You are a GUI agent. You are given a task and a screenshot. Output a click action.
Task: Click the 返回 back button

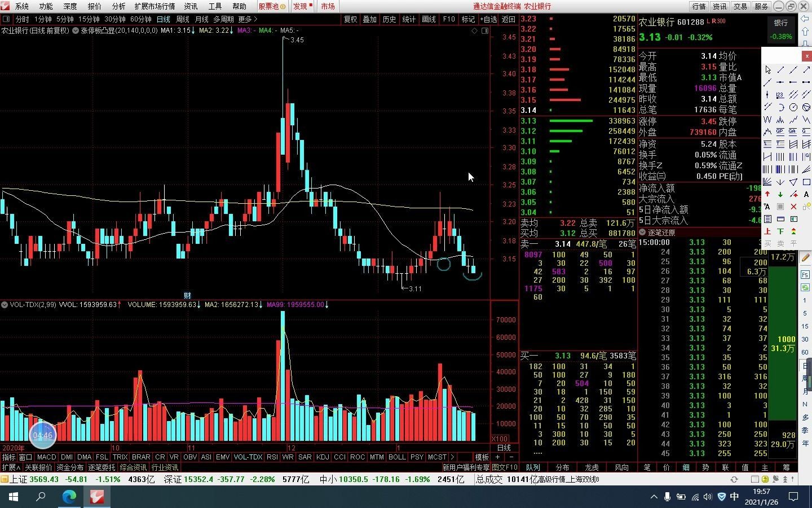click(x=509, y=19)
